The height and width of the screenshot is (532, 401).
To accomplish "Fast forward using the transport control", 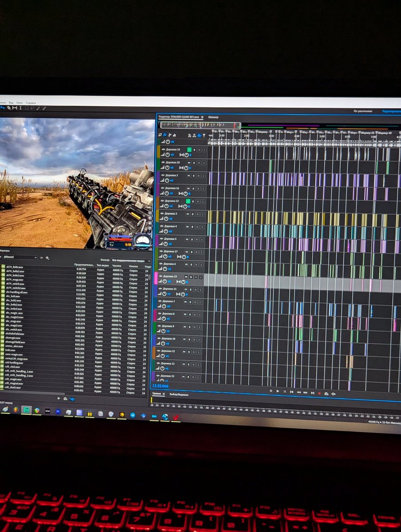I will tap(306, 392).
